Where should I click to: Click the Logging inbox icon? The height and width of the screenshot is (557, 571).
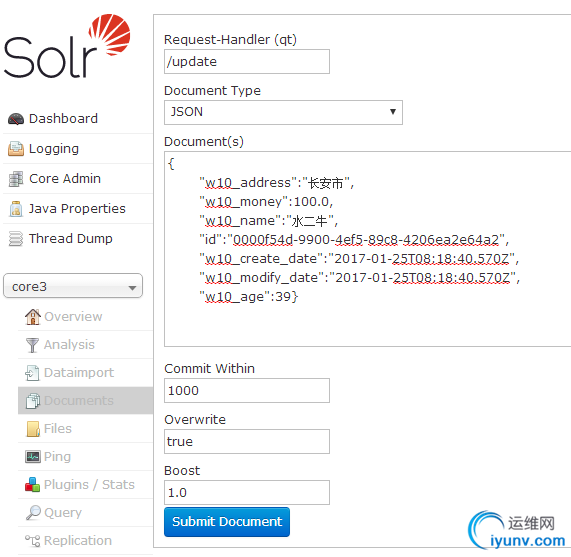(x=16, y=149)
